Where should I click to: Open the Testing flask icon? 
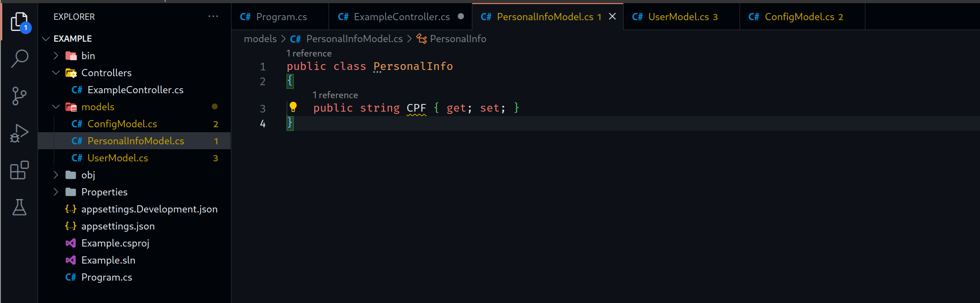(20, 207)
